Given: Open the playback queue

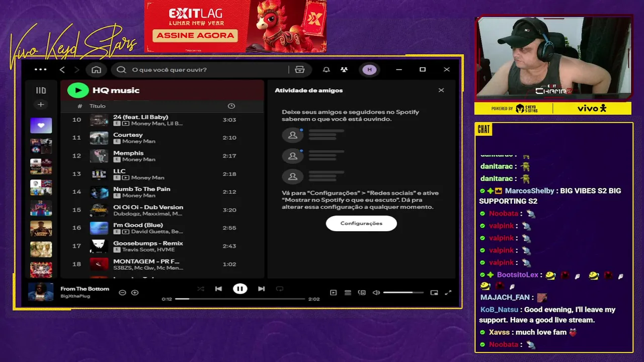Looking at the screenshot, I should click(x=348, y=293).
